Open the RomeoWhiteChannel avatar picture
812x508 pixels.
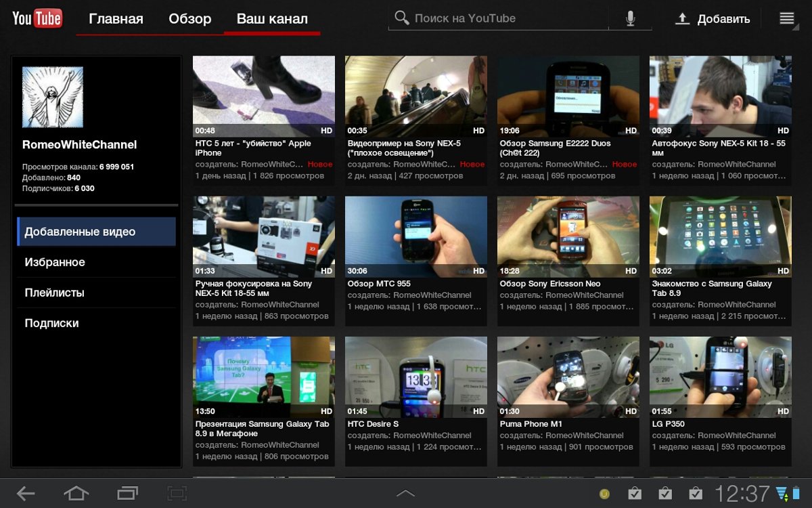click(x=53, y=98)
